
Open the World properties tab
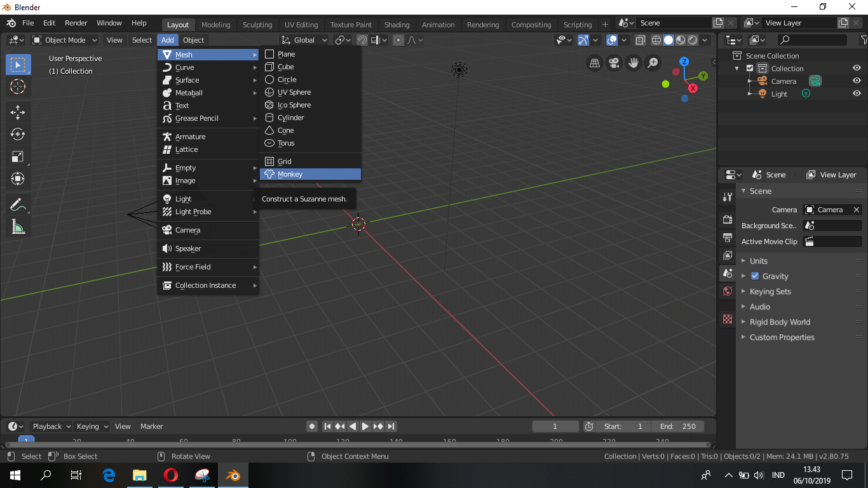pyautogui.click(x=726, y=291)
